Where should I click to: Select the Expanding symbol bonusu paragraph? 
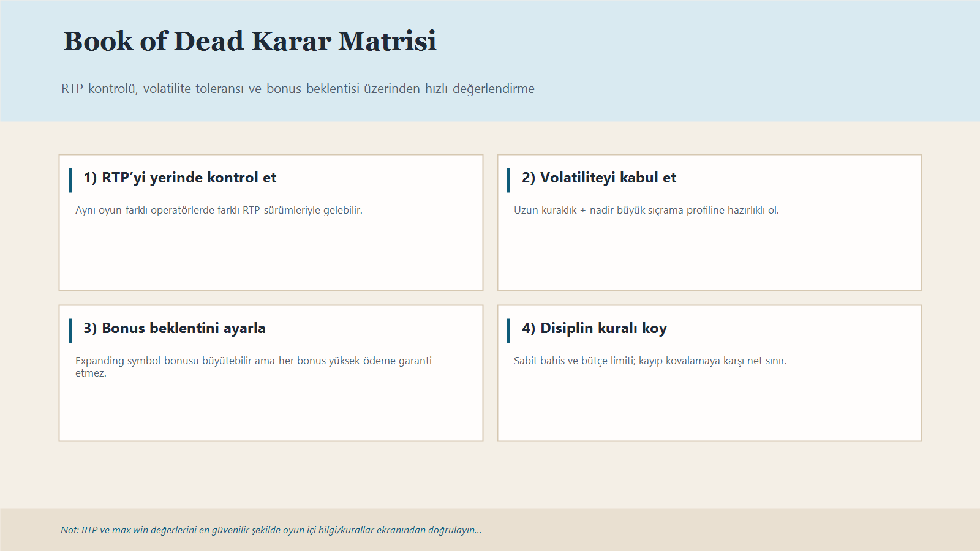point(253,361)
